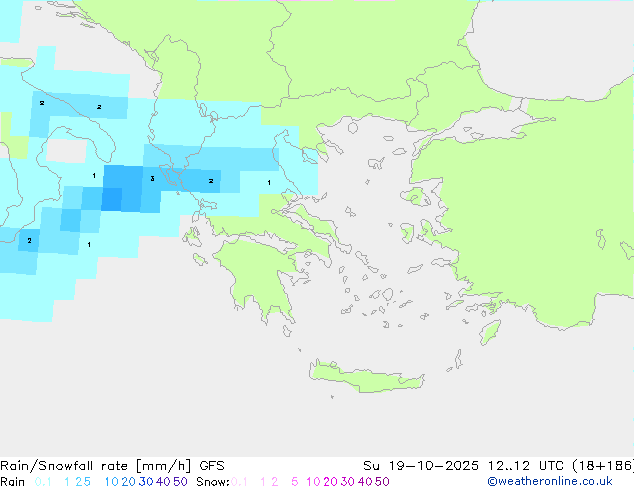Select the "(18+186)" forecast step text
This screenshot has height=490, width=634.
[603, 466]
